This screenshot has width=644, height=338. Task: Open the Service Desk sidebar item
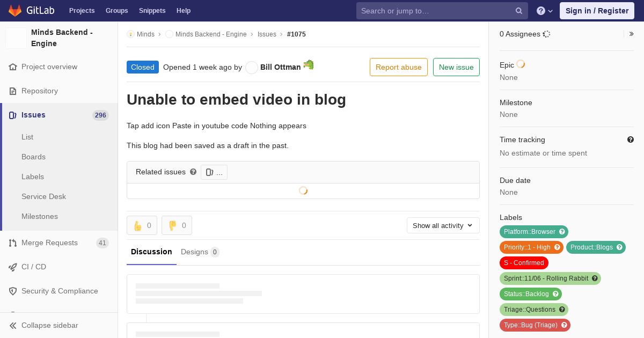(x=43, y=196)
